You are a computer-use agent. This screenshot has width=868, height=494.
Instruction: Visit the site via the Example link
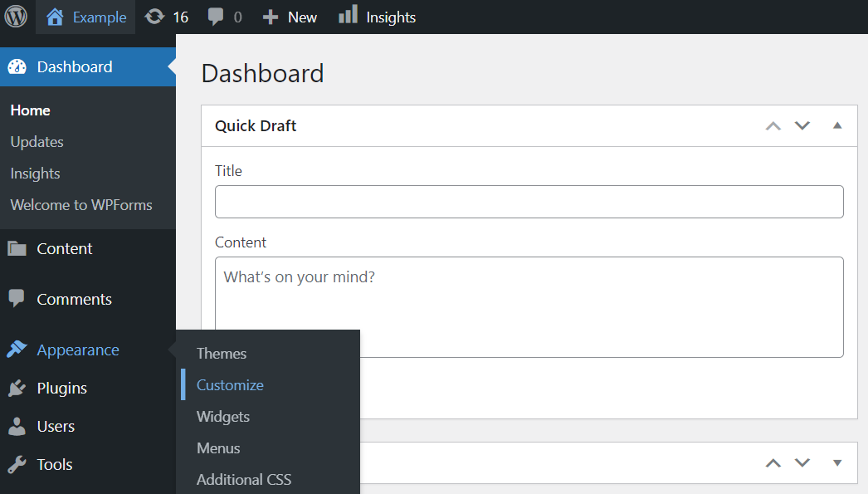click(100, 16)
